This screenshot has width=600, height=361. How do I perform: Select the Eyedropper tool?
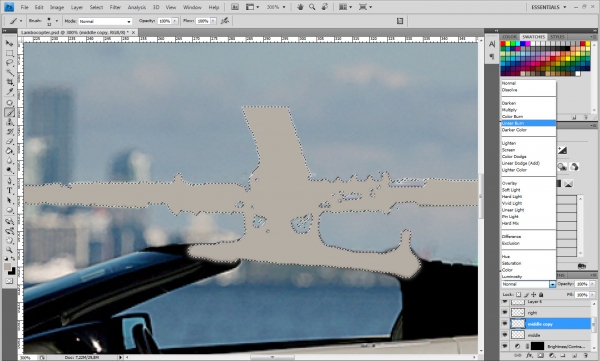click(9, 92)
